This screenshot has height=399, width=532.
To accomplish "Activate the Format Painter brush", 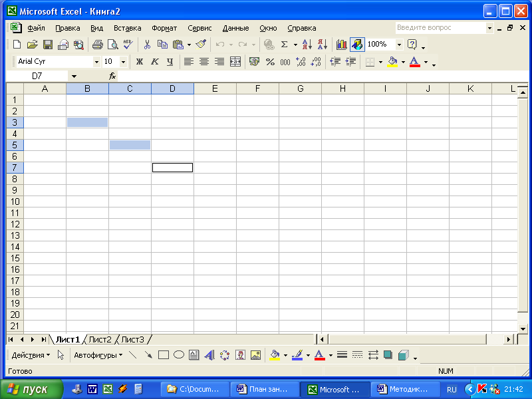I will pos(201,45).
